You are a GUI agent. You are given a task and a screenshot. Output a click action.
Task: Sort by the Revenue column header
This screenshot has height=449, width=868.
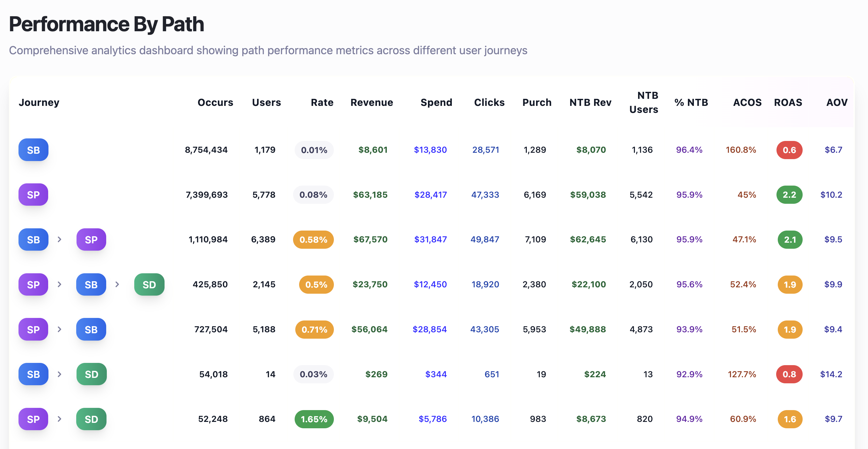click(371, 102)
